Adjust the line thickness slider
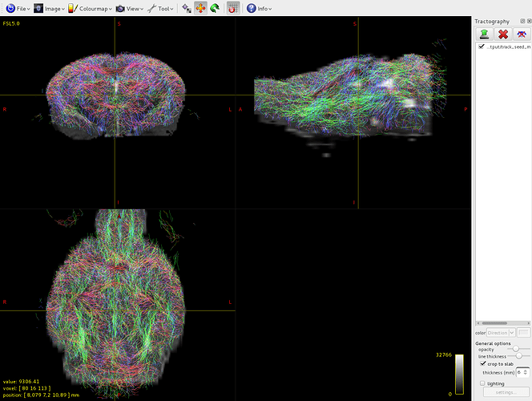The height and width of the screenshot is (401, 532). pos(518,356)
